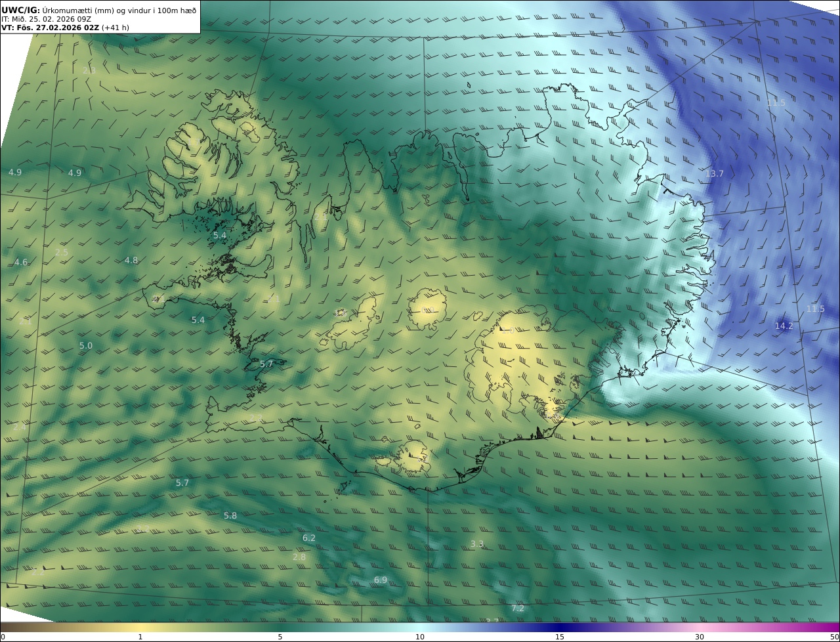Screen dimensions: 840x642
Task: Click the title 'Úrkomumætti (mm) og vindur í 100m hæð'
Action: (x=119, y=11)
